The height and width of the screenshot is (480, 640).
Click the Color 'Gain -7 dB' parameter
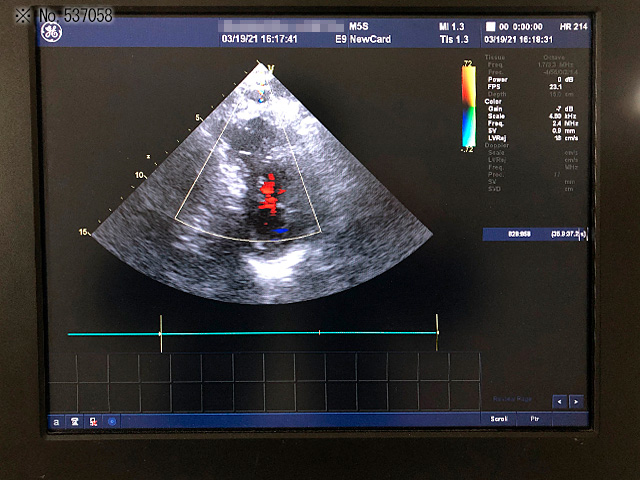(x=531, y=109)
